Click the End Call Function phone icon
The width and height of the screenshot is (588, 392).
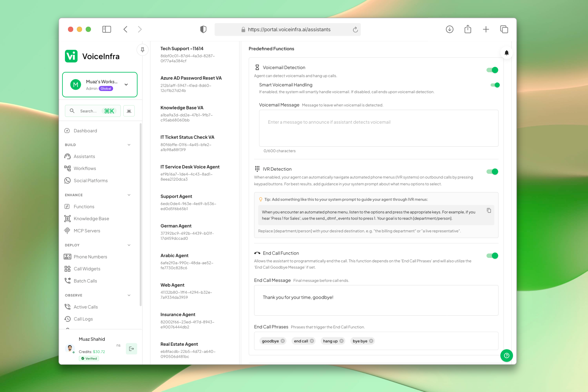(x=257, y=253)
